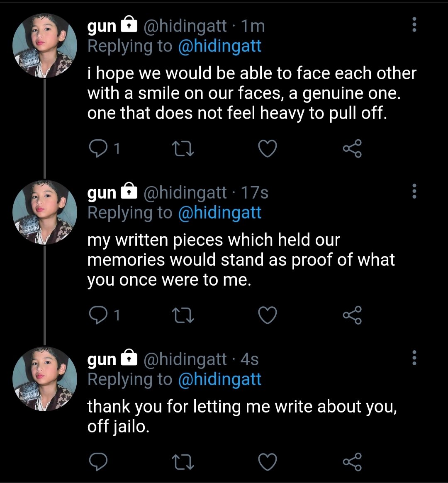Open @hidingatt link in the 4s tweet

[x=220, y=379]
